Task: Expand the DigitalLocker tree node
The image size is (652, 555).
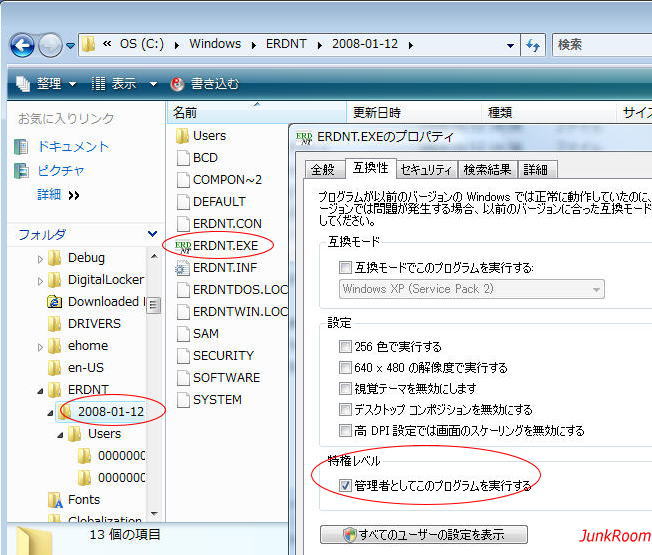Action: point(40,281)
